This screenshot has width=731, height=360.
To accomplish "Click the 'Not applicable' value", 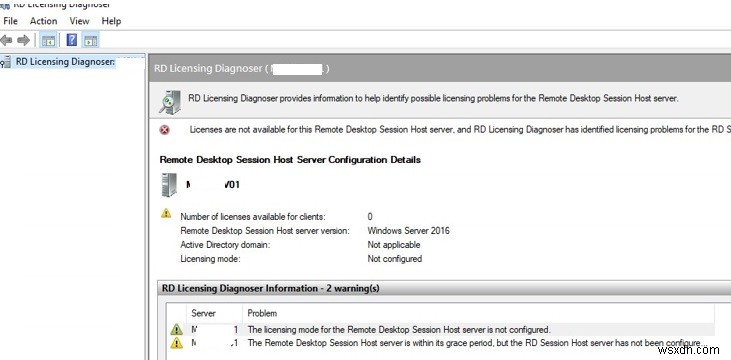I will click(x=393, y=244).
